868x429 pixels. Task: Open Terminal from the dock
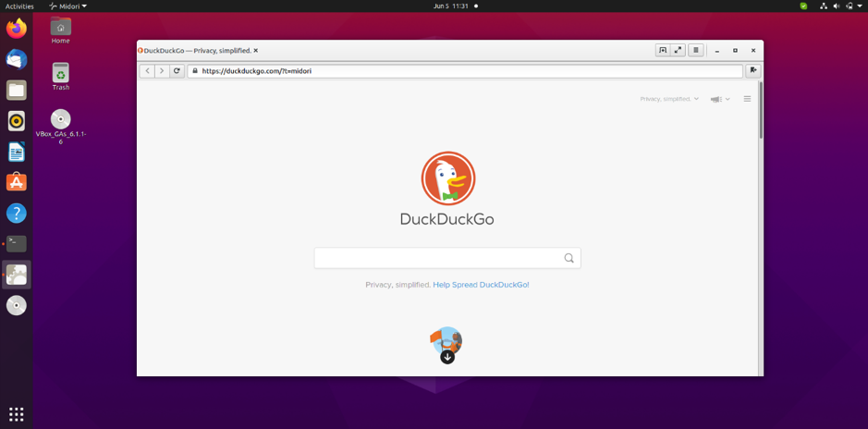[17, 243]
